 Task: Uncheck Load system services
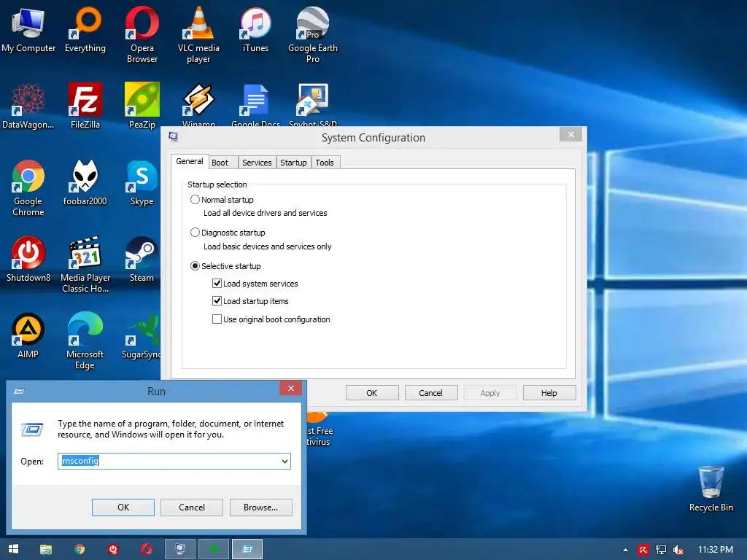point(217,284)
